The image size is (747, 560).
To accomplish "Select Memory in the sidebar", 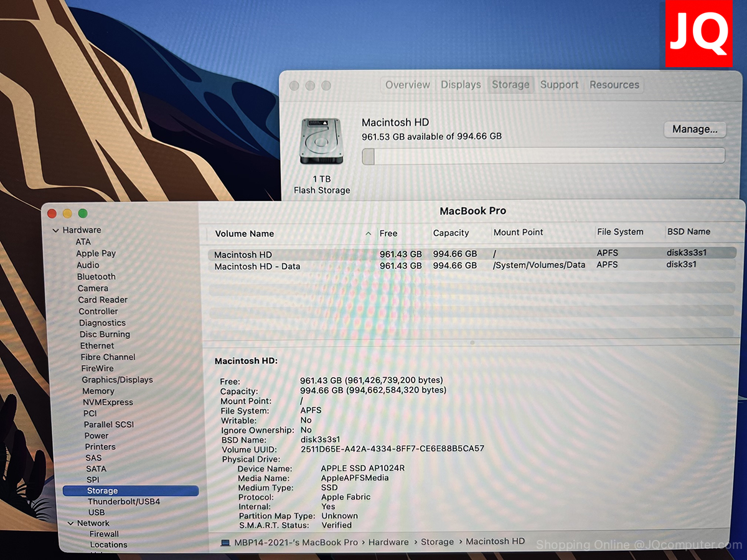I will tap(98, 391).
